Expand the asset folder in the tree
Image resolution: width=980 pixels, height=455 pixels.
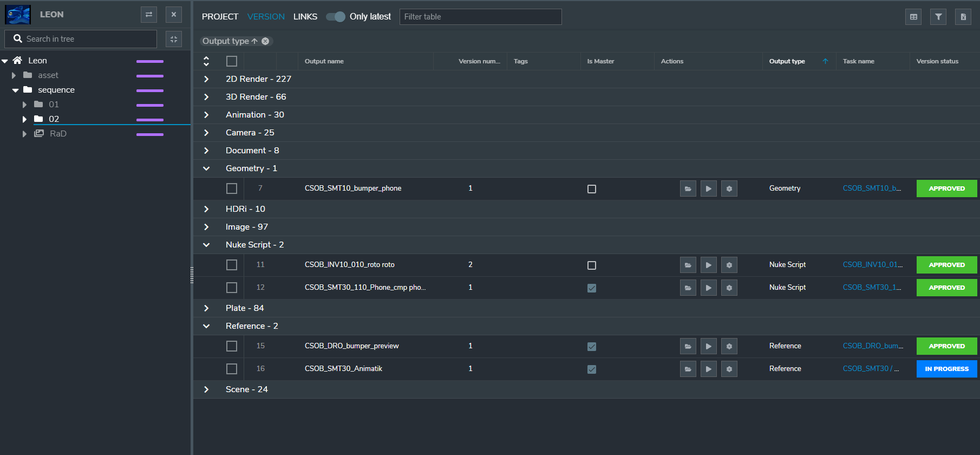point(14,75)
